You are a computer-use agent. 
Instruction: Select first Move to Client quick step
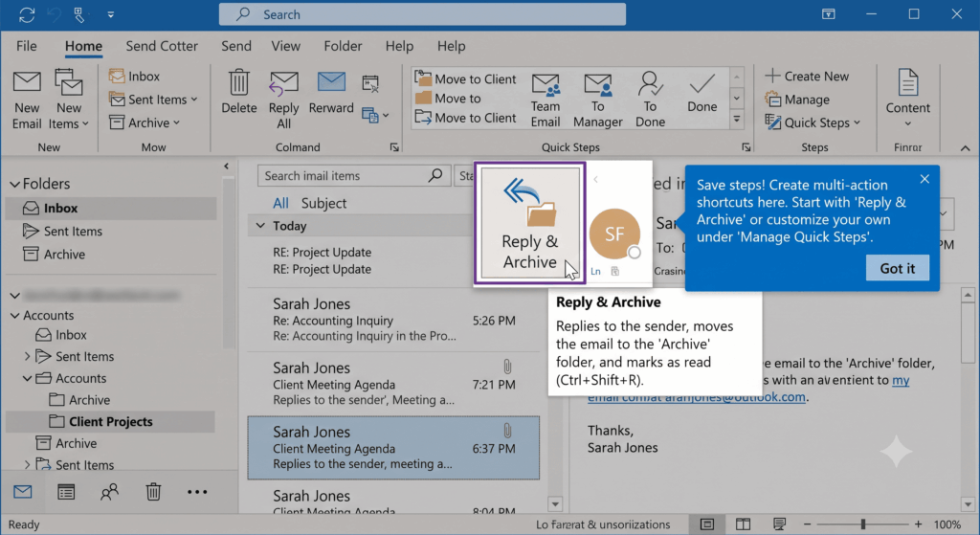(x=466, y=78)
